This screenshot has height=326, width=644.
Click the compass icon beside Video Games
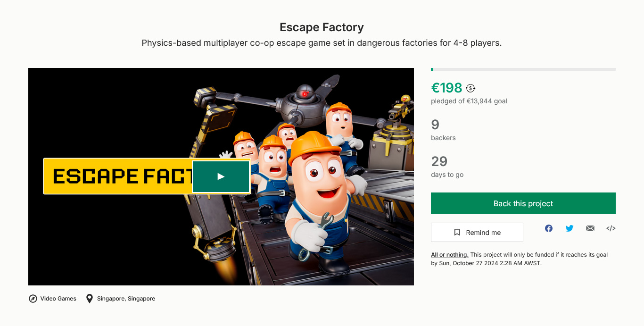click(33, 299)
